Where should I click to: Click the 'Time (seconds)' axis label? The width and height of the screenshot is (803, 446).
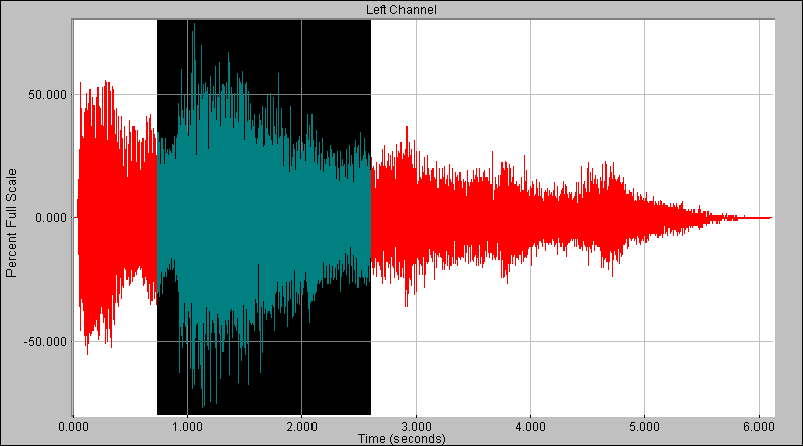click(402, 439)
